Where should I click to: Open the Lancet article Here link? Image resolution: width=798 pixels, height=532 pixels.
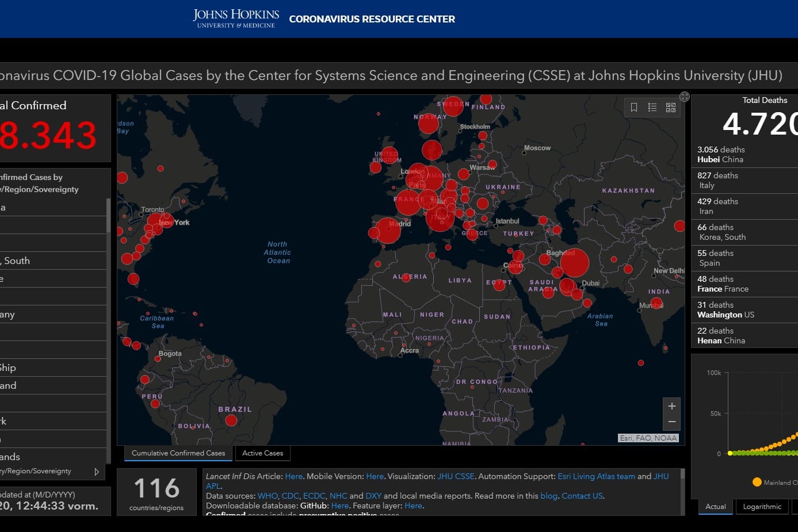(x=293, y=476)
